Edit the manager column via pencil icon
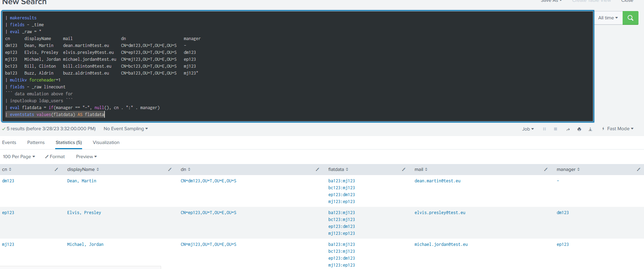The height and width of the screenshot is (269, 644). [638, 170]
